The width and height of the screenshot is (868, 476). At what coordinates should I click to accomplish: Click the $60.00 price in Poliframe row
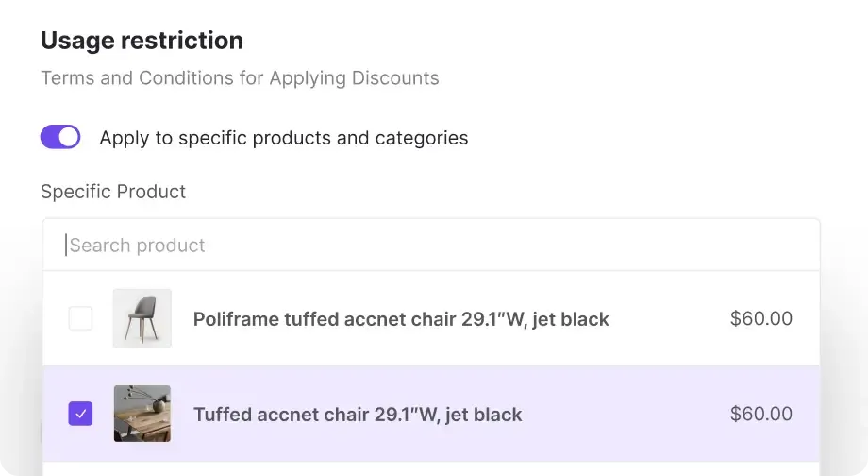[x=761, y=318]
